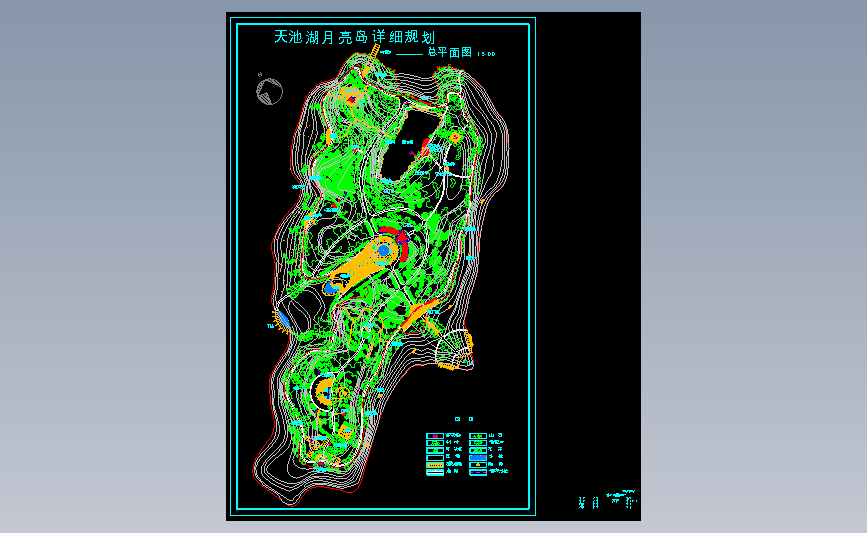Click the title text 天池湖月亮岛详细规划
Image resolution: width=867 pixels, height=533 pixels.
pyautogui.click(x=354, y=37)
